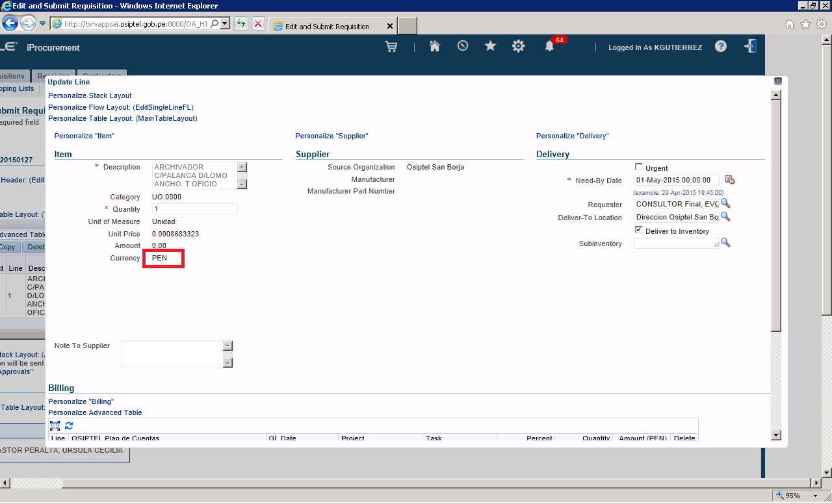Open the Settings gear icon
Image resolution: width=832 pixels, height=504 pixels.
(518, 46)
